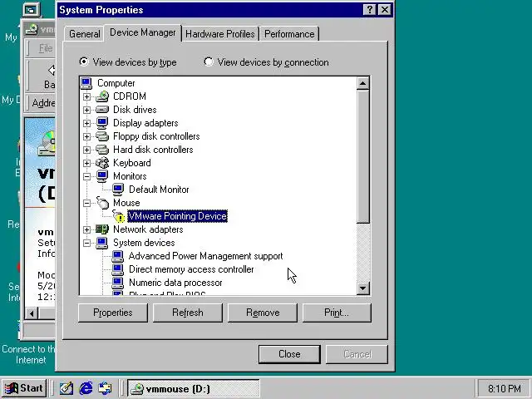Click the Mouse category icon
This screenshot has width=532, height=399.
(x=101, y=203)
